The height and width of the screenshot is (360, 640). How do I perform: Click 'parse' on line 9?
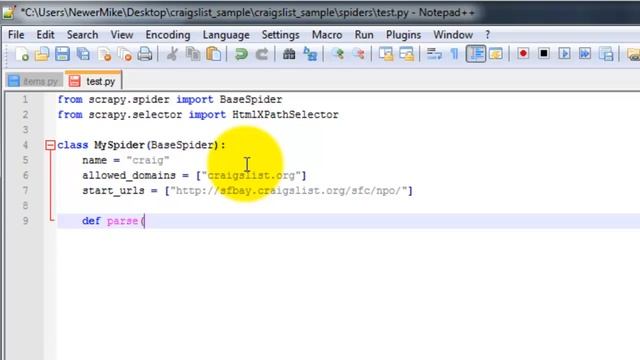click(122, 221)
